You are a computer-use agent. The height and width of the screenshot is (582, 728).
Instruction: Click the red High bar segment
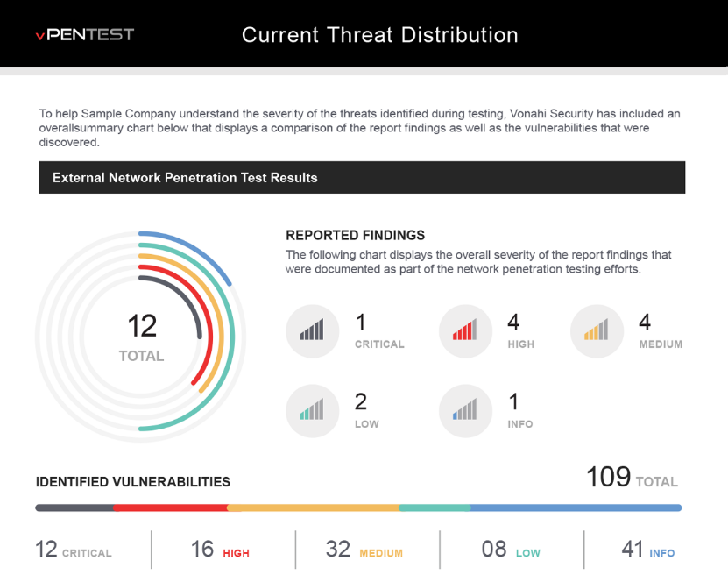pyautogui.click(x=171, y=507)
